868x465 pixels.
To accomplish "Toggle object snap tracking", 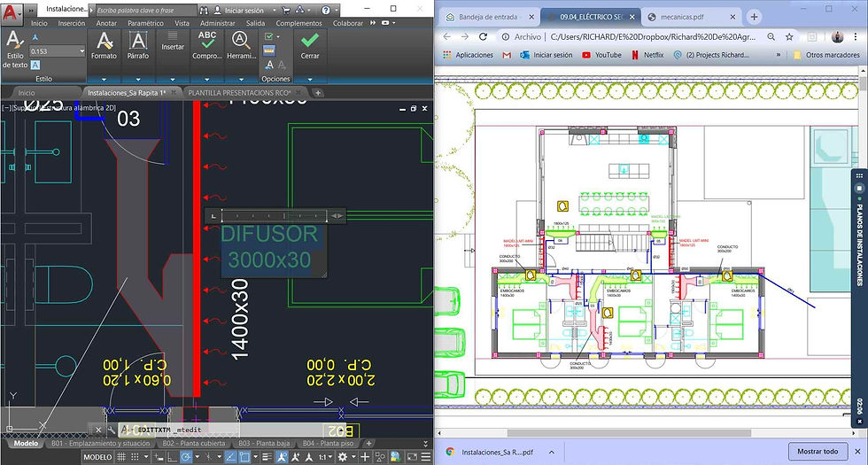I will coord(230,457).
